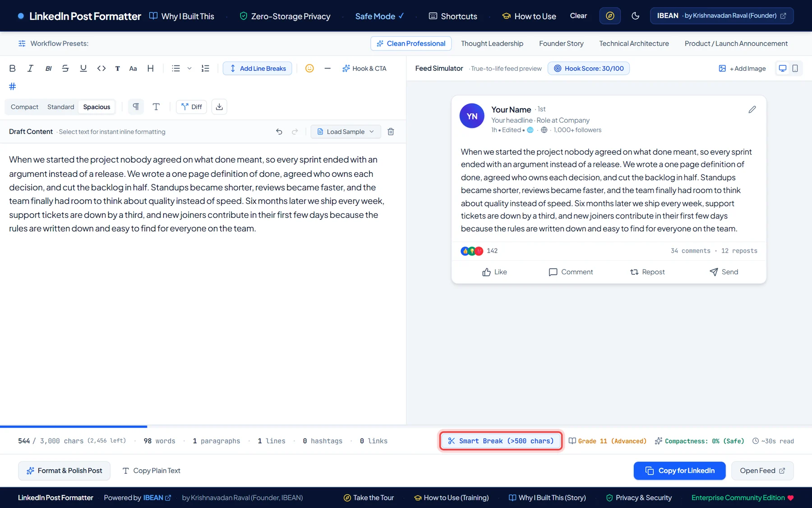Click the undo arrow icon

point(279,132)
